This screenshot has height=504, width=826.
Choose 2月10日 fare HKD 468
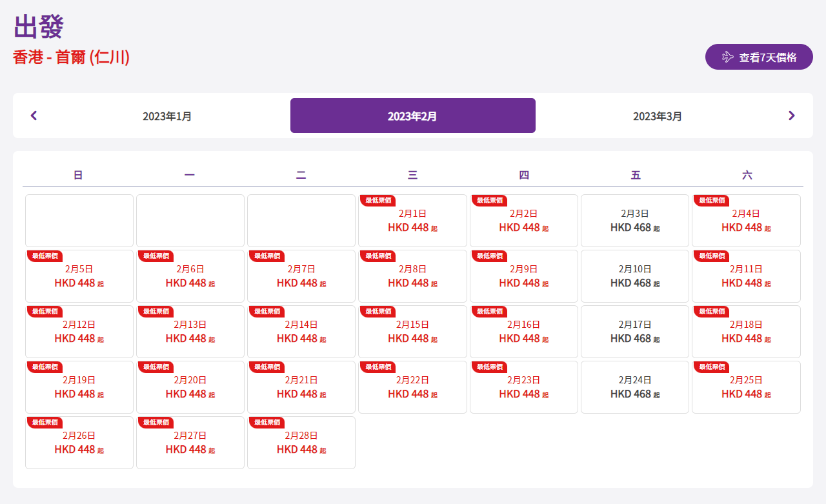[x=634, y=276]
